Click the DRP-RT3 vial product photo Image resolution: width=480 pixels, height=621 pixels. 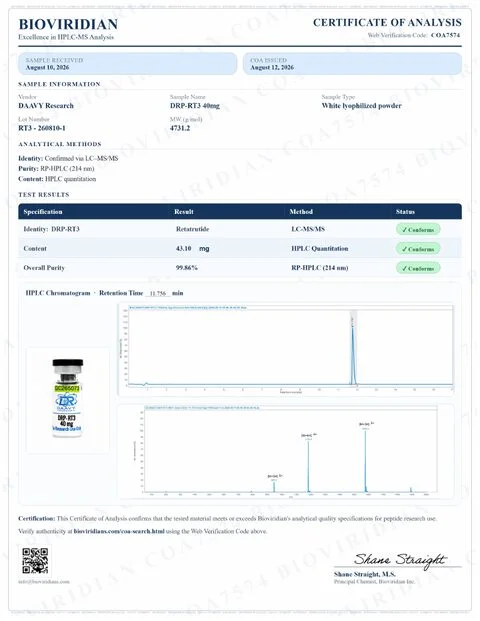coord(68,398)
